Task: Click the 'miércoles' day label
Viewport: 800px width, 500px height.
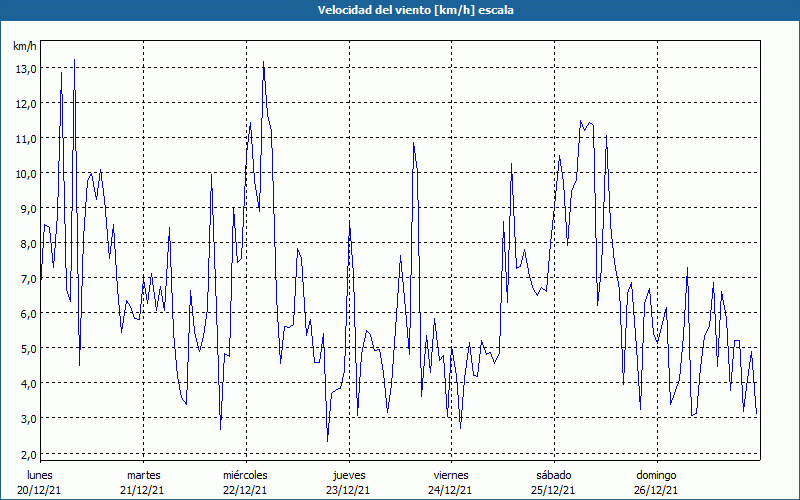Action: click(x=245, y=475)
